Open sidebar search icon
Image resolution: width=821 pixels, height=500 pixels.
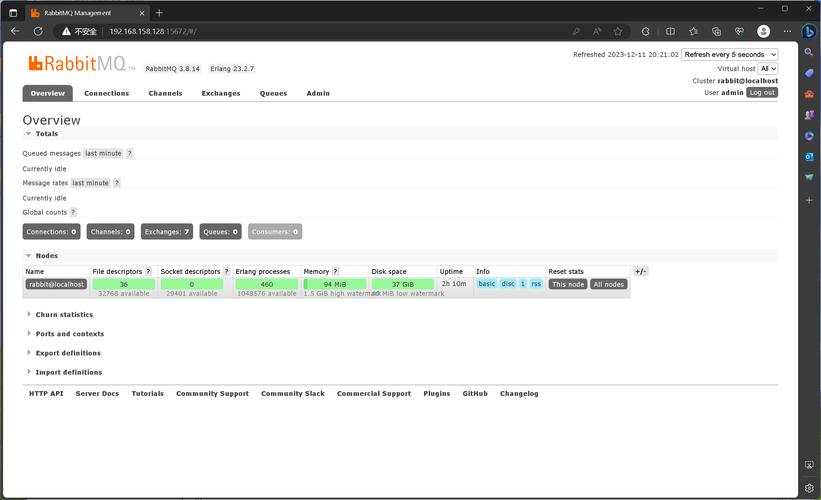[x=809, y=52]
